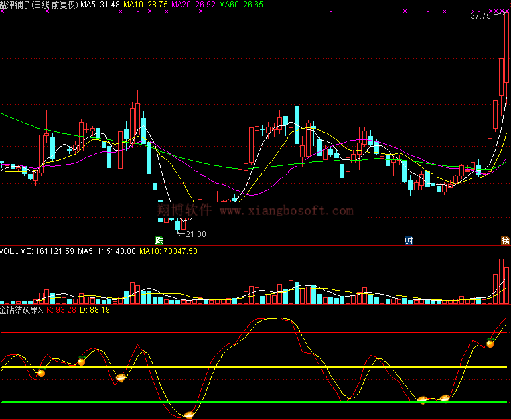Click the green 跌 marker icon
Screen dimensions: 511x420
click(x=159, y=241)
